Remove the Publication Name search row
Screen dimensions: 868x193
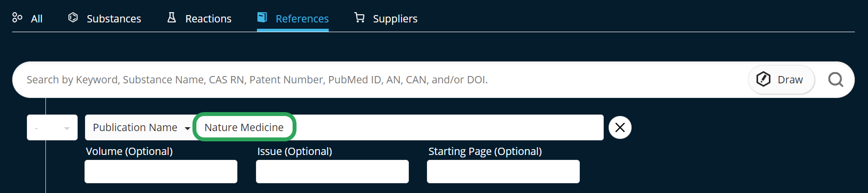pyautogui.click(x=620, y=127)
